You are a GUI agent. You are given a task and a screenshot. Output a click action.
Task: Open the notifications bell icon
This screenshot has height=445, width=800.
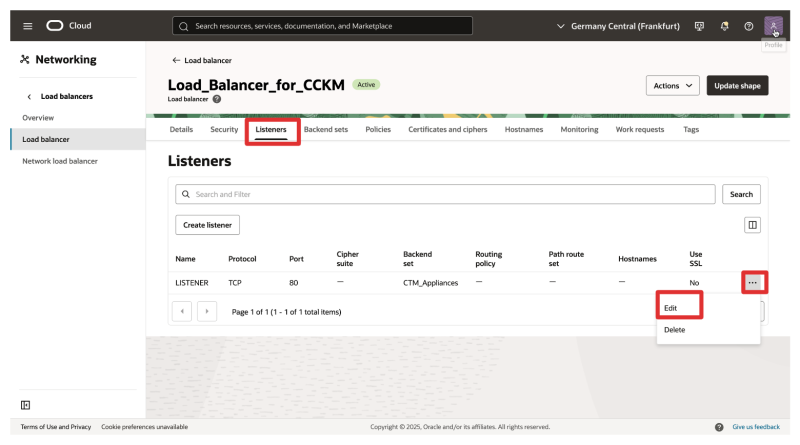(724, 25)
